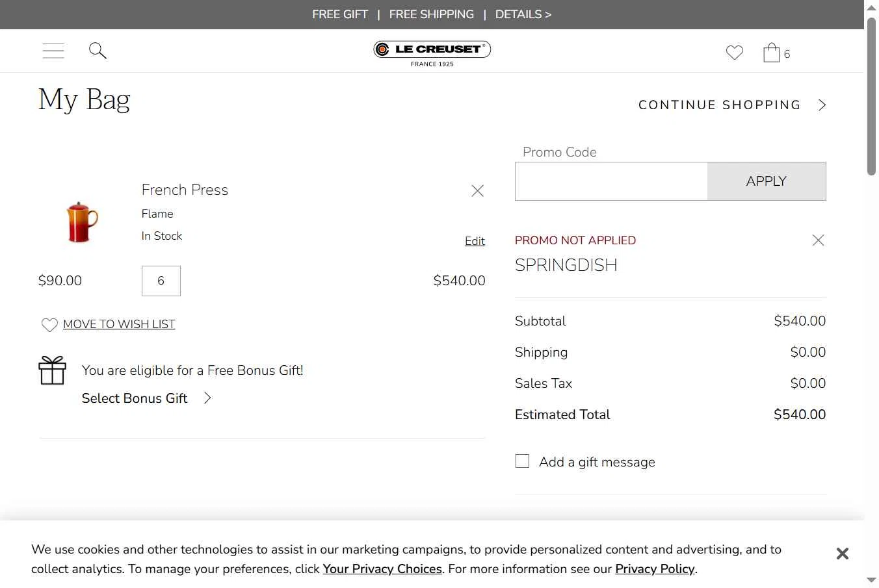Click the SPRINGDISH promo code text
The height and width of the screenshot is (588, 879).
(566, 265)
